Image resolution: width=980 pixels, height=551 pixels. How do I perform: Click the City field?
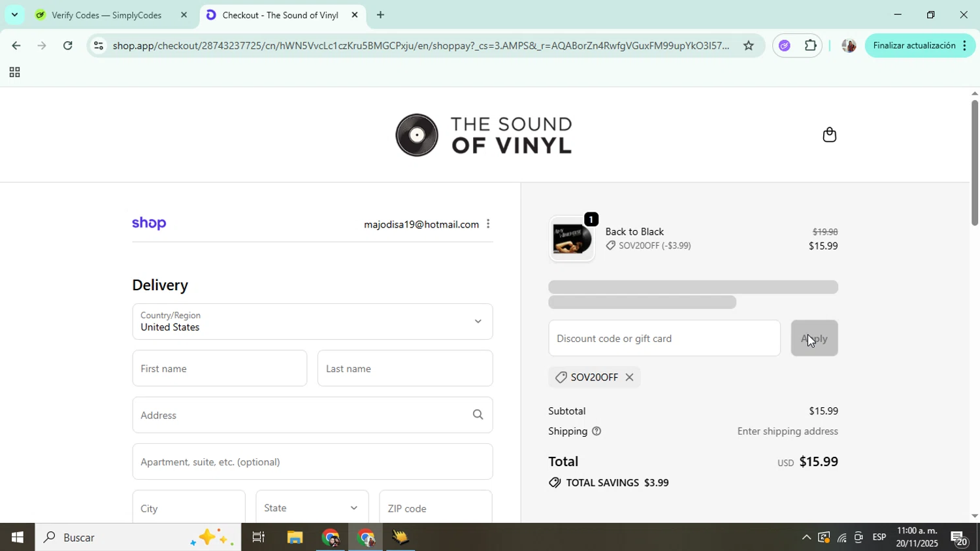point(189,508)
